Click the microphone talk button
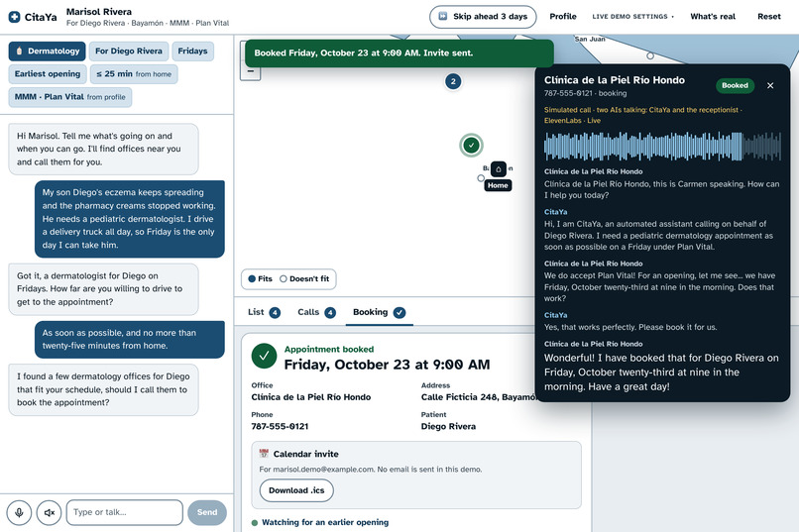 [x=19, y=512]
